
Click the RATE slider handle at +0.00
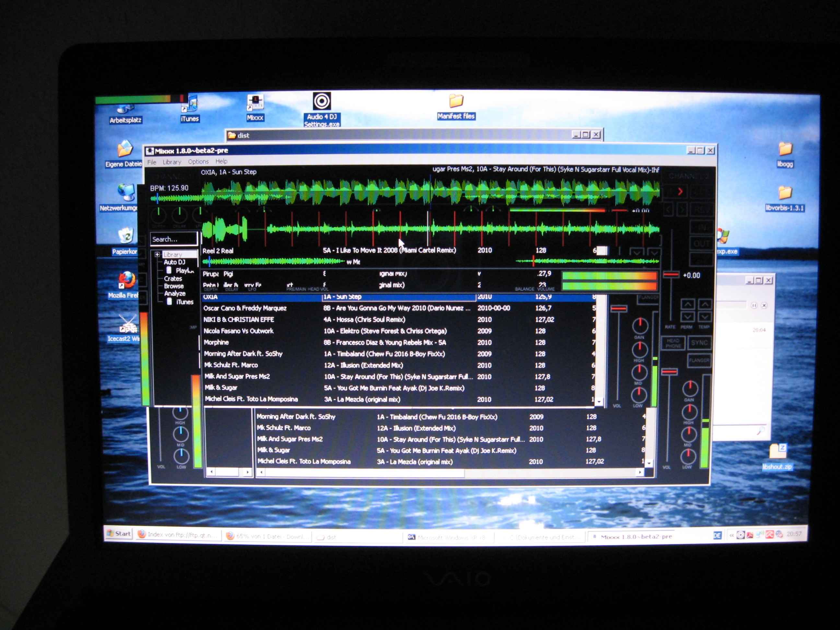coord(671,274)
